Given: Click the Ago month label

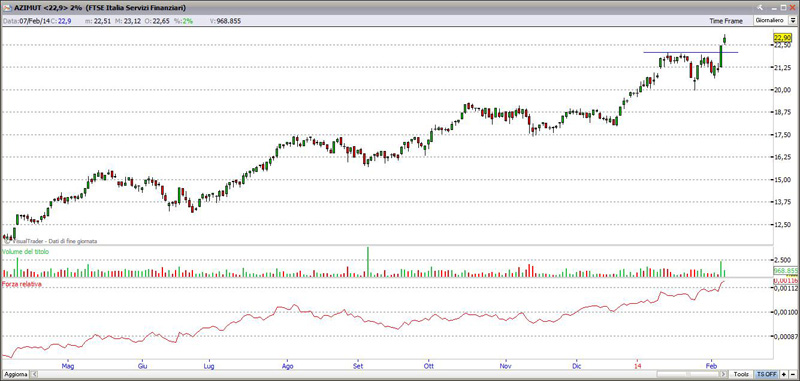Looking at the screenshot, I should click(x=287, y=366).
